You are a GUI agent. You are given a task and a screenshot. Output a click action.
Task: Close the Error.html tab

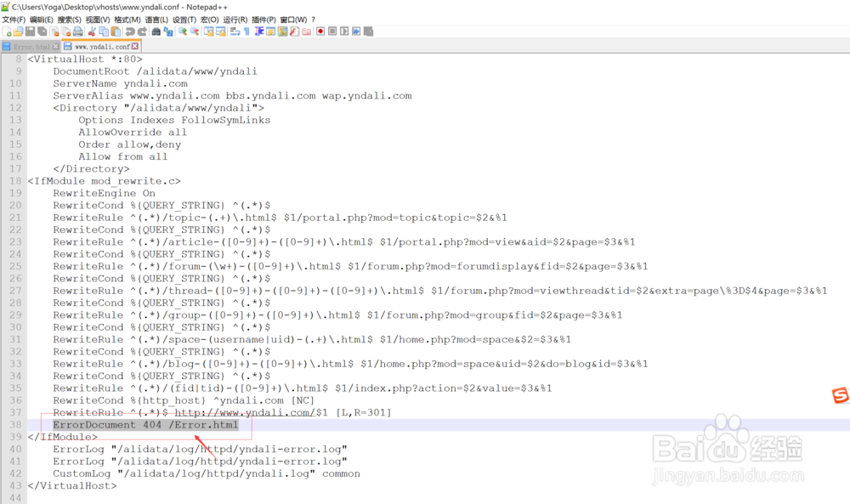(x=56, y=47)
